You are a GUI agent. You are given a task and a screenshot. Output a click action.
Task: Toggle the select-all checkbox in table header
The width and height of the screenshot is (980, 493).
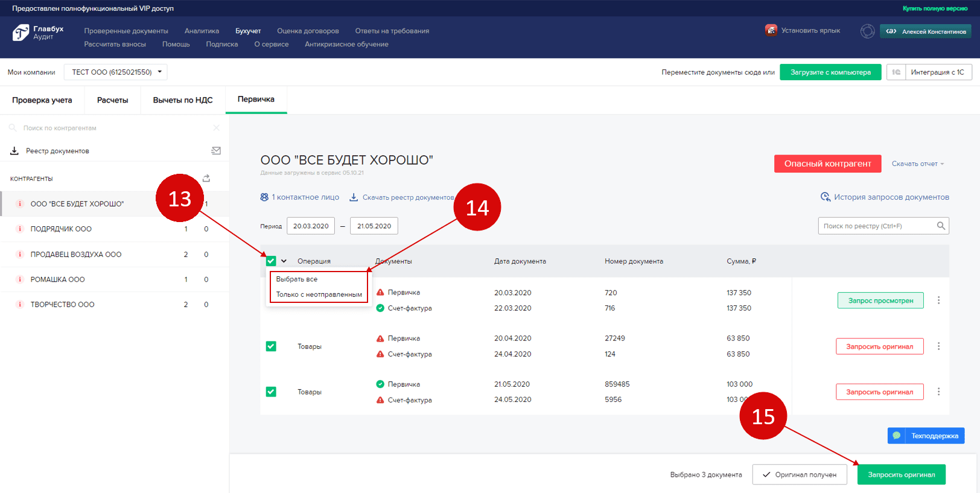271,261
